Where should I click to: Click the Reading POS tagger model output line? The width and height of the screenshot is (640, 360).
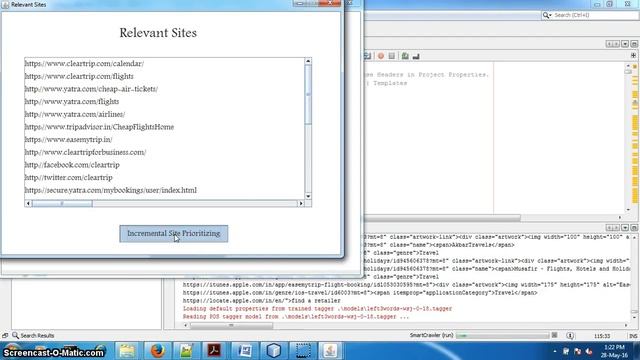[296, 317]
